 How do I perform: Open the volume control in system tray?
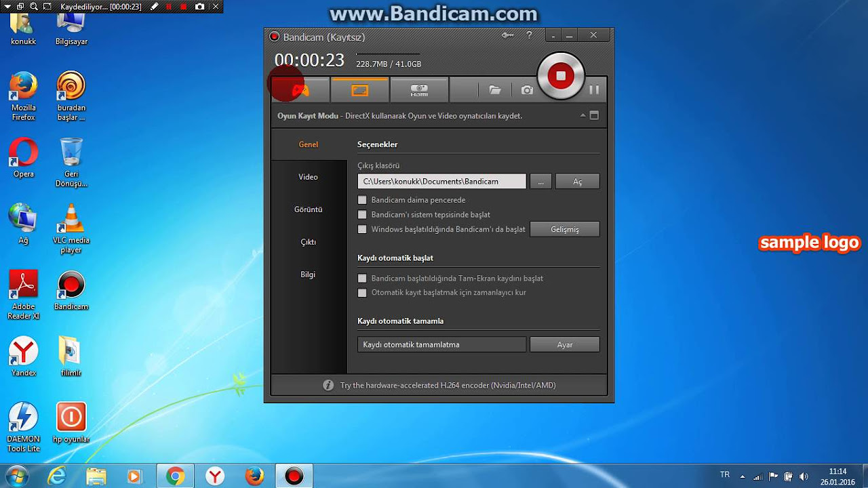[804, 476]
